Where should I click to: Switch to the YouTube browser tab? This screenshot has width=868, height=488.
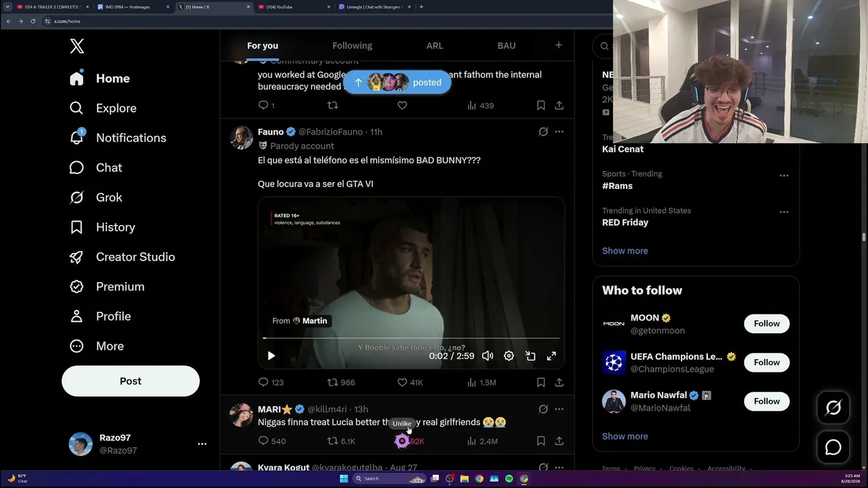(294, 7)
